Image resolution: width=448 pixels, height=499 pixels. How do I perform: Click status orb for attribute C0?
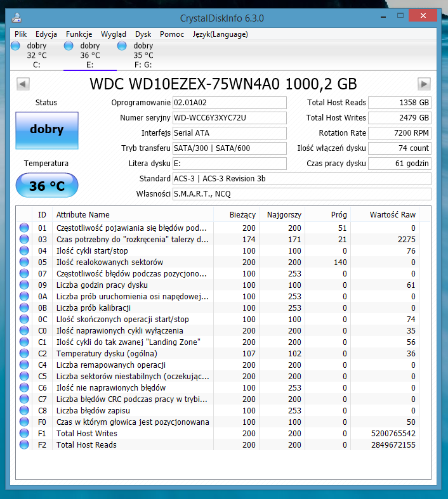click(x=24, y=330)
